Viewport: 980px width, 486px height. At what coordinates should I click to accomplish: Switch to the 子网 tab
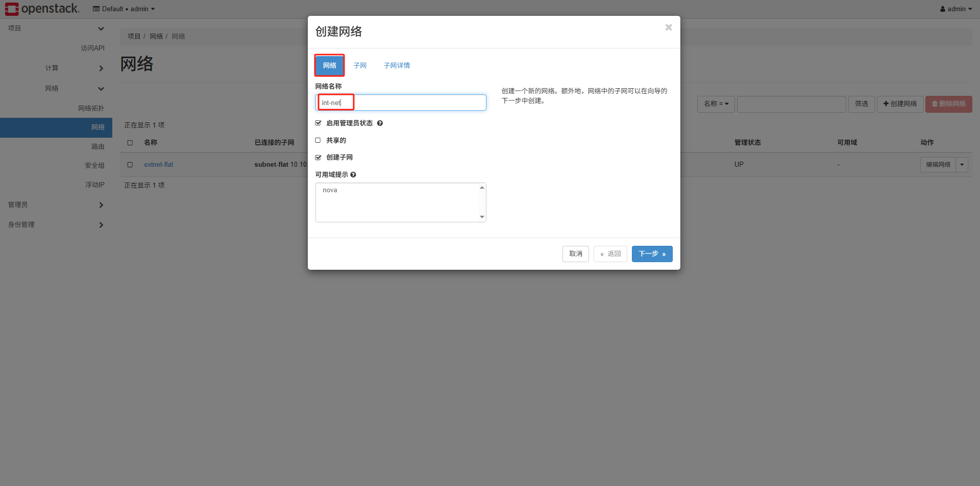(360, 66)
